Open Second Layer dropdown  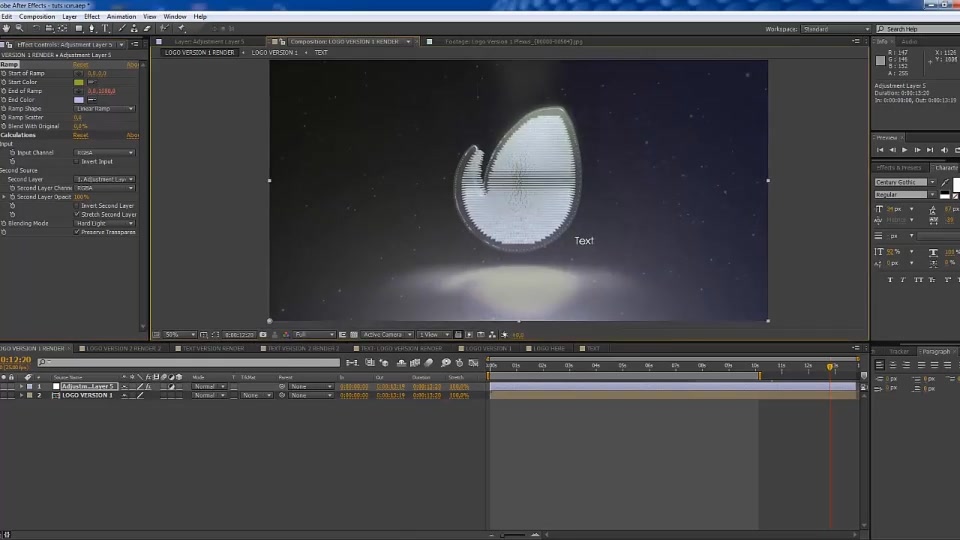(x=104, y=179)
